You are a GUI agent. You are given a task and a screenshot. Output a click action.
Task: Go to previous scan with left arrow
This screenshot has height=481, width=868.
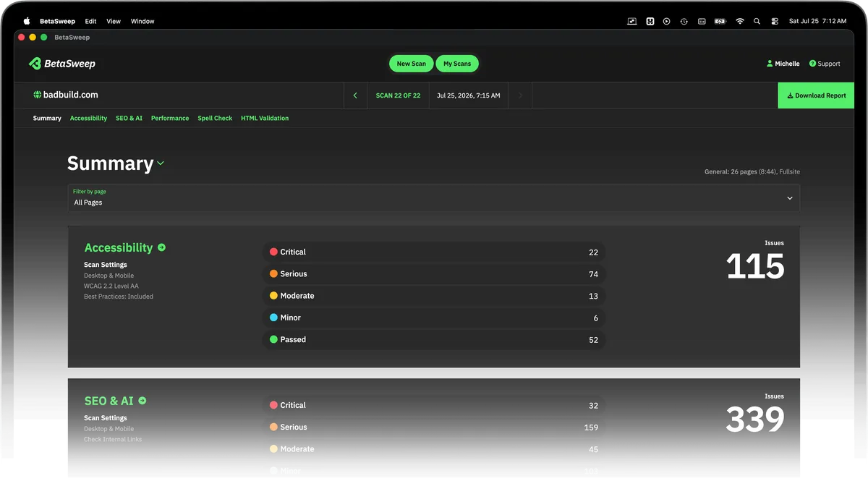[355, 95]
